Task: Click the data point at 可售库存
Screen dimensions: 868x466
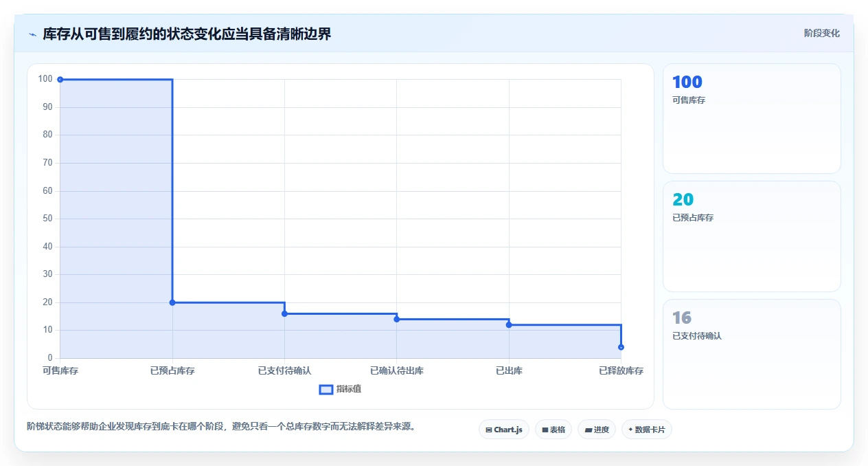Action: pyautogui.click(x=60, y=80)
